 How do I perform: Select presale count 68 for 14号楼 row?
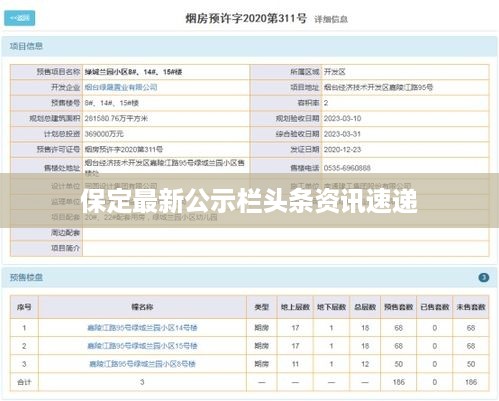399,328
